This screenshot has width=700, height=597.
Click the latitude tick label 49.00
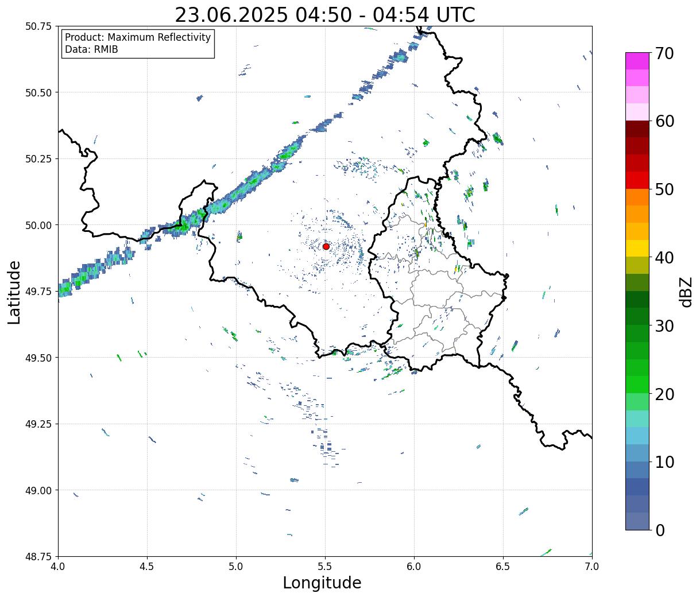coord(38,490)
